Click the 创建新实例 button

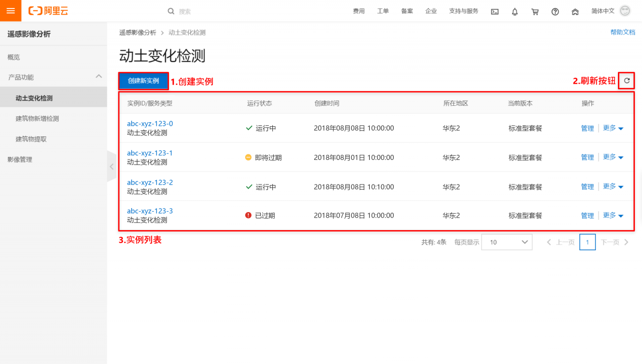point(143,81)
